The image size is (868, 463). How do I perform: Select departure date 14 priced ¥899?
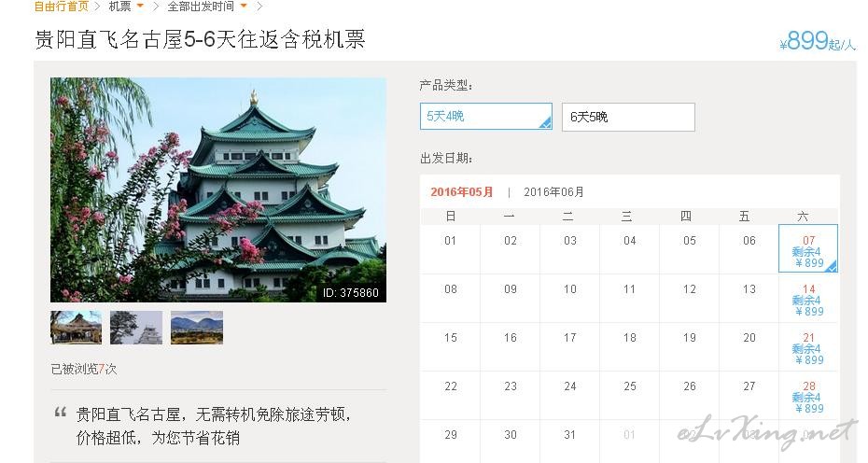coord(808,299)
